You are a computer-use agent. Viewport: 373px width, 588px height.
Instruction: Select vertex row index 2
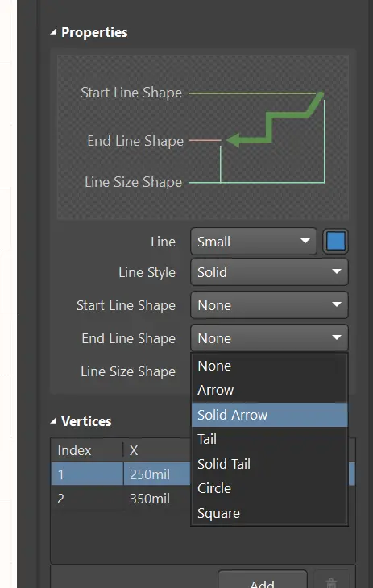(121, 499)
